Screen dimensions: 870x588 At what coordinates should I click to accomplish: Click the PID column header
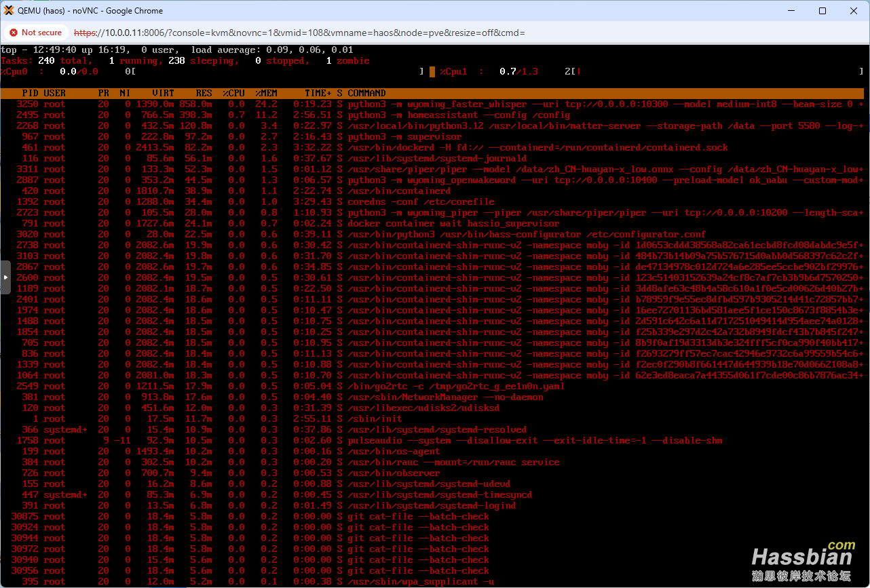pos(30,93)
